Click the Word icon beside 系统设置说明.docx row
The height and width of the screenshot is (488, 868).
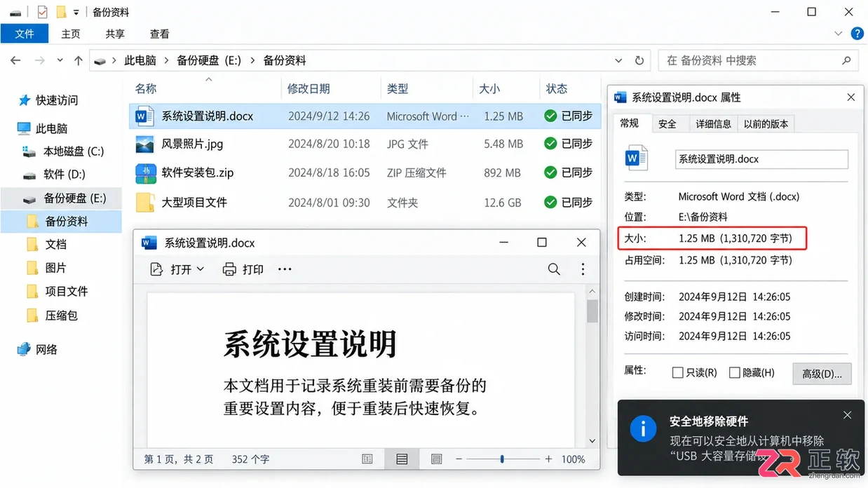coord(144,116)
